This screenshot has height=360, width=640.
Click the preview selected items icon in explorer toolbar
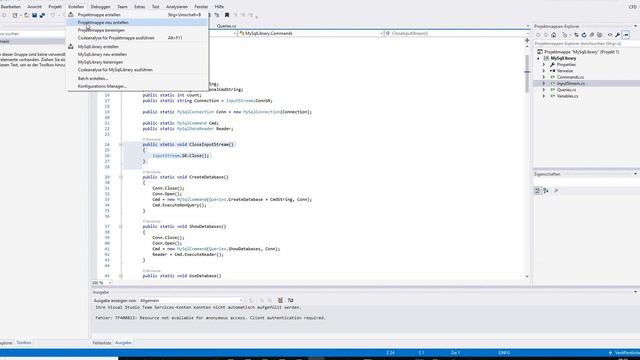(626, 35)
